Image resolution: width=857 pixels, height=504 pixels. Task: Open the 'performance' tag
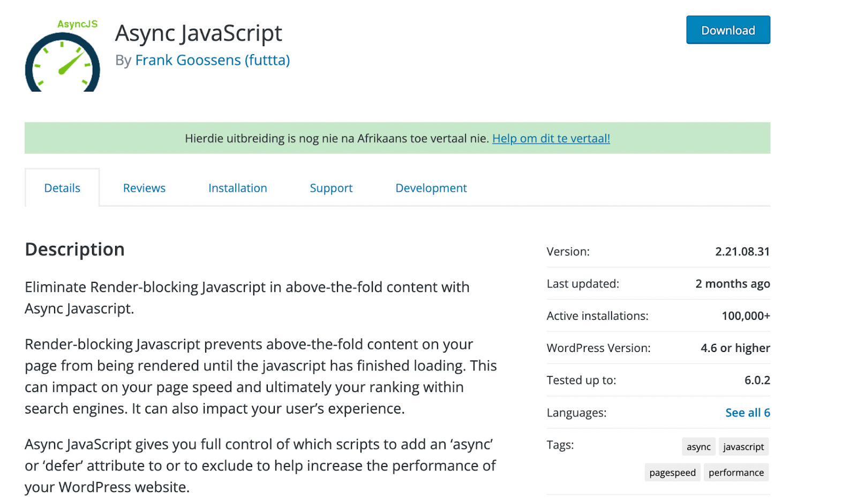(736, 472)
